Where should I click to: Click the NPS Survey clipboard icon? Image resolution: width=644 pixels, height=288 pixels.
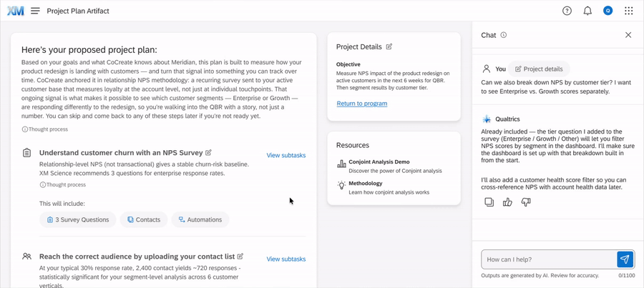pyautogui.click(x=26, y=153)
